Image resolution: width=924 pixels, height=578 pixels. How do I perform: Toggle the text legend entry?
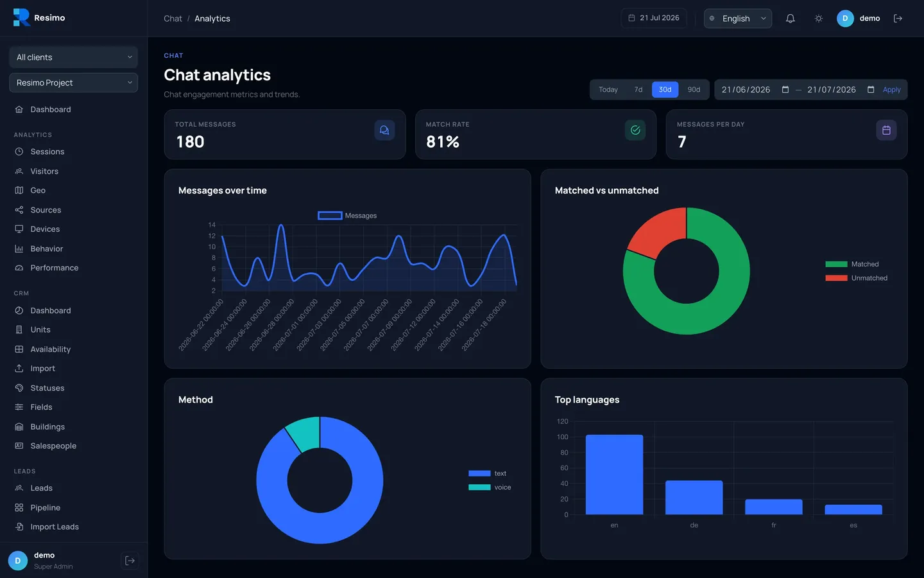(487, 473)
